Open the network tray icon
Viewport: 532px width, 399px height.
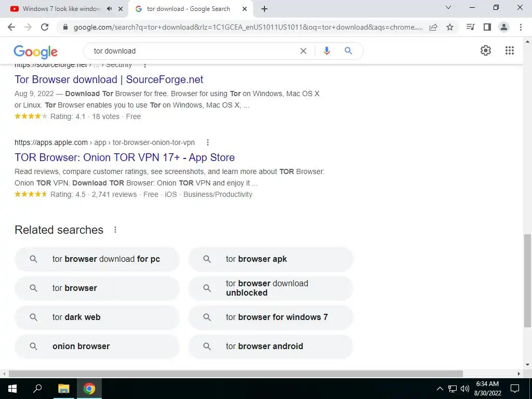453,389
